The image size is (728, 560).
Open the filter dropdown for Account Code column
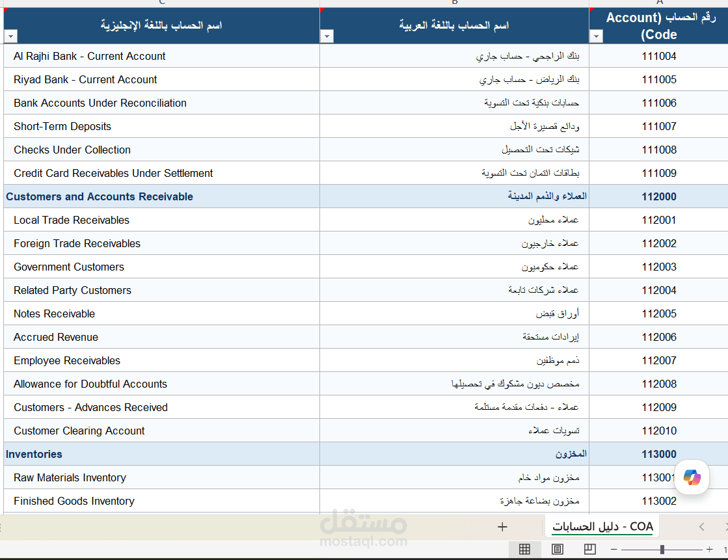(x=596, y=36)
